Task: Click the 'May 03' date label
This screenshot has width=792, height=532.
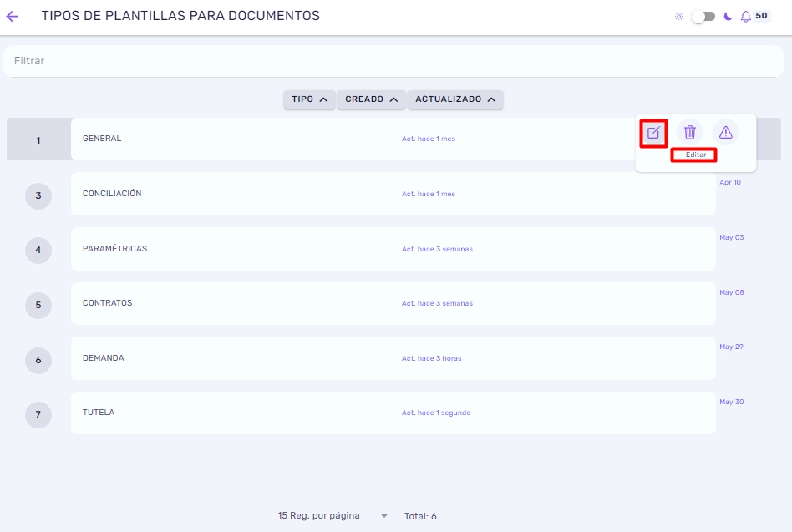Action: (731, 237)
